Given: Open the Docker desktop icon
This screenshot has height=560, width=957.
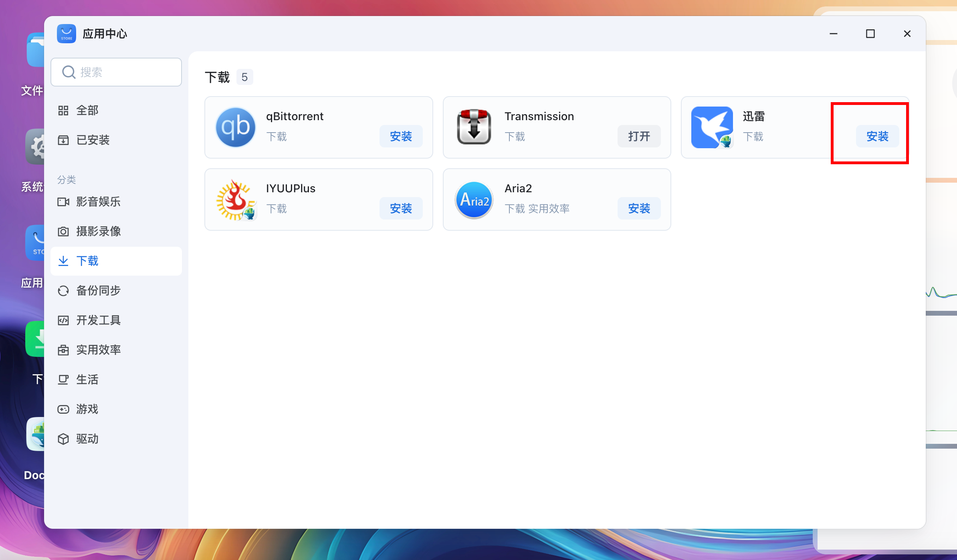Looking at the screenshot, I should pos(36,434).
